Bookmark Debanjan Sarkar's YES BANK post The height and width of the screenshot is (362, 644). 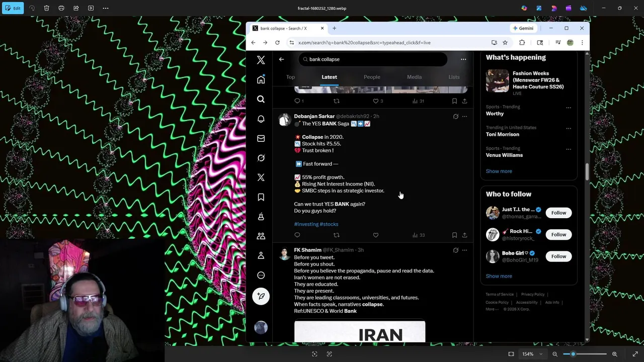click(454, 235)
